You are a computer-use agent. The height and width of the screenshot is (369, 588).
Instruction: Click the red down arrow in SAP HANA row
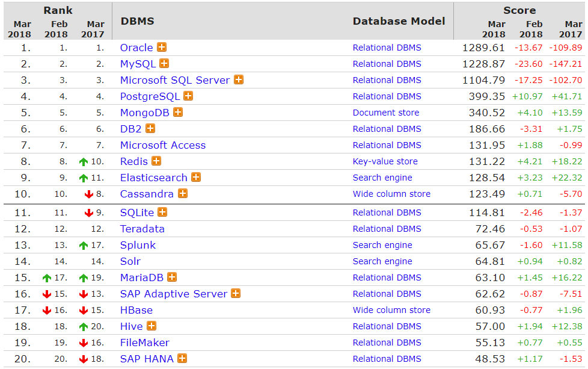(x=84, y=359)
